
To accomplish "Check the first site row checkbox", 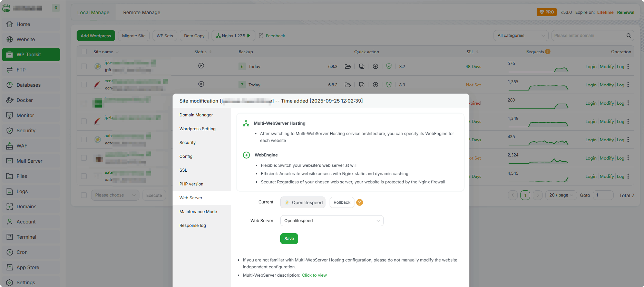I will 84,66.
